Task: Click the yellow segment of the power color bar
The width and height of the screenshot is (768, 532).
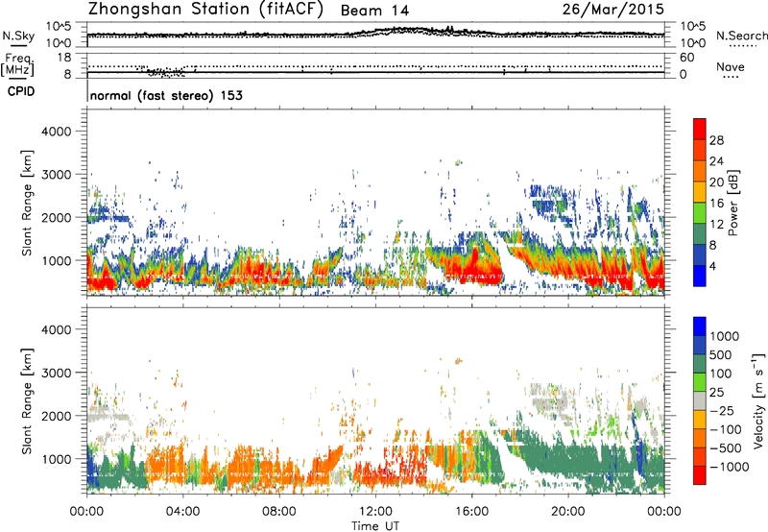Action: [x=700, y=192]
